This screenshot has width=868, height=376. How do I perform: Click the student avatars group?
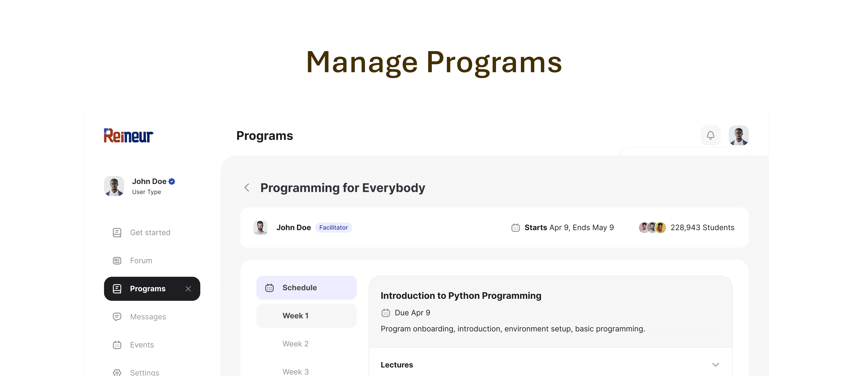(652, 228)
